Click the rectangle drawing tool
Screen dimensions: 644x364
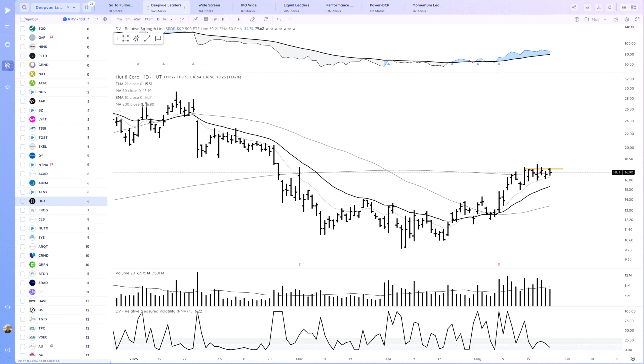(125, 38)
